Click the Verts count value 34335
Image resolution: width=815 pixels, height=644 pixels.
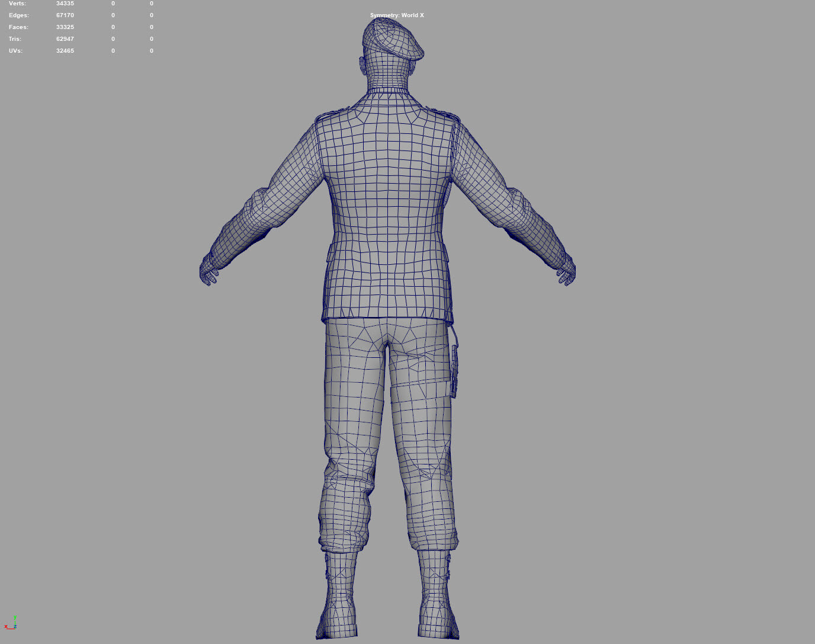pos(65,3)
